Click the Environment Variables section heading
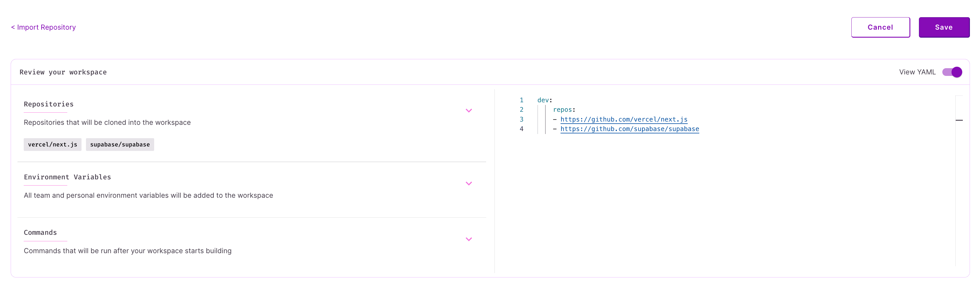The image size is (980, 284). tap(67, 177)
